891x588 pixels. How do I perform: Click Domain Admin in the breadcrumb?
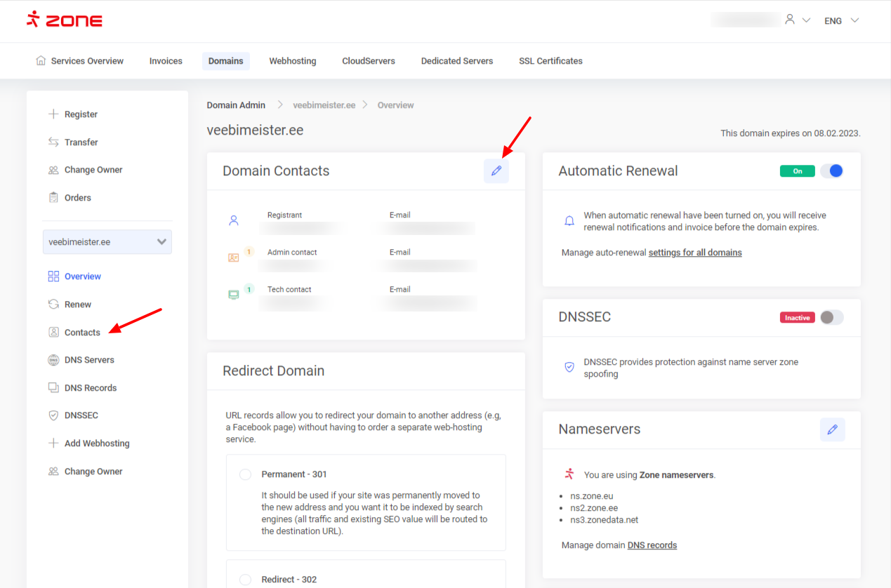236,105
